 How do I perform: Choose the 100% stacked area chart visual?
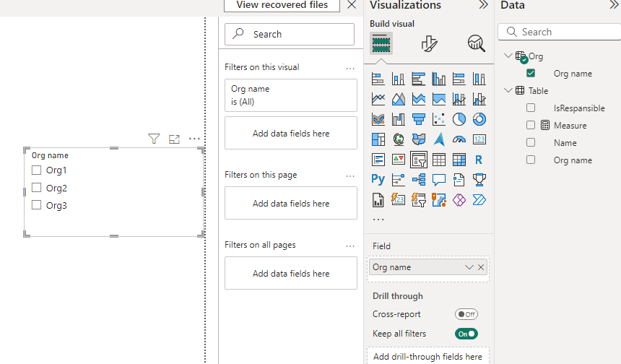439,99
